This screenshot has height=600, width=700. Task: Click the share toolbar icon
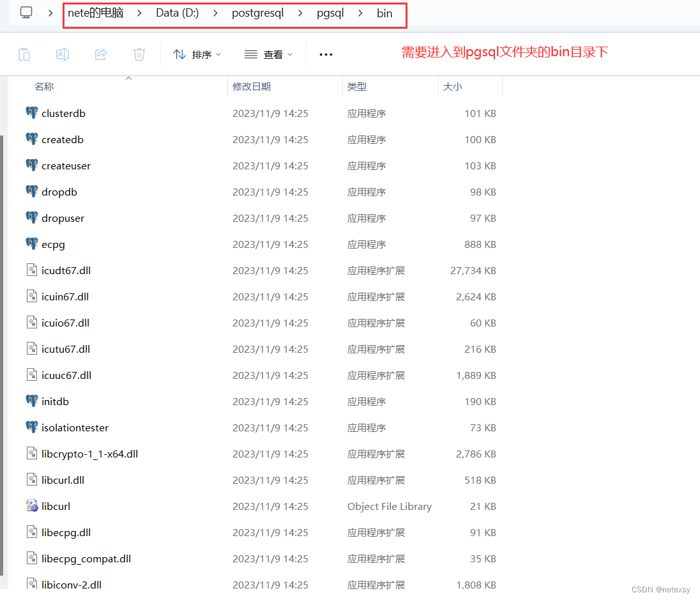click(101, 54)
